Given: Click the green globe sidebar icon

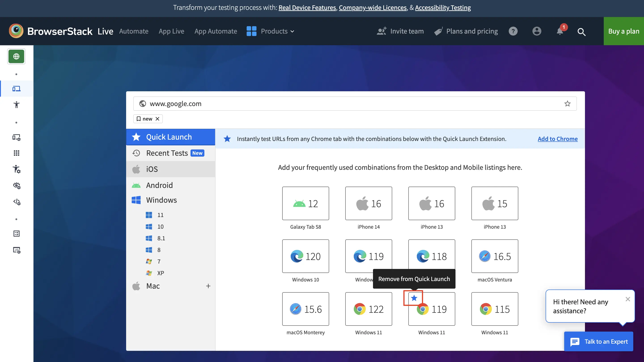Looking at the screenshot, I should coord(16,56).
